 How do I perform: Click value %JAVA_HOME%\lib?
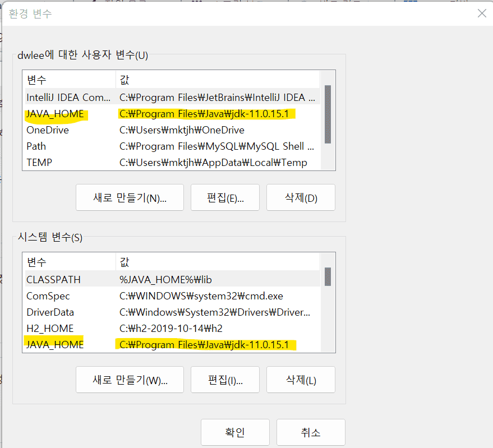click(x=165, y=279)
